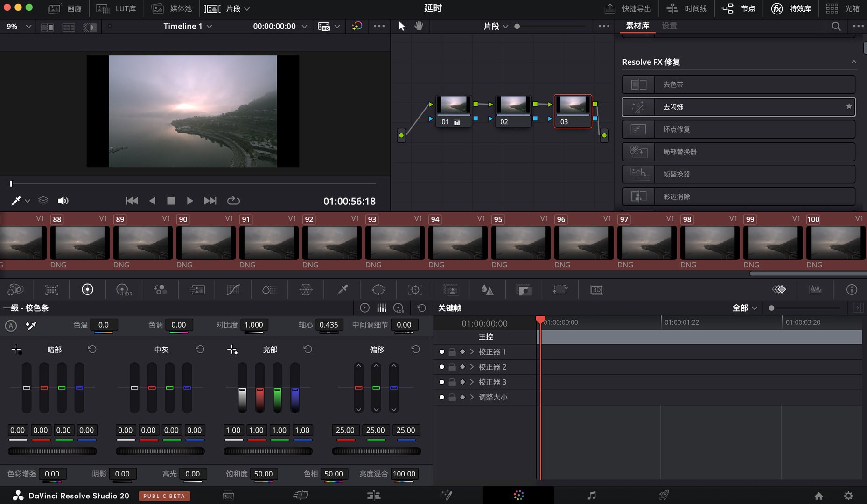Select the arrow pointer tool in node editor

(401, 26)
